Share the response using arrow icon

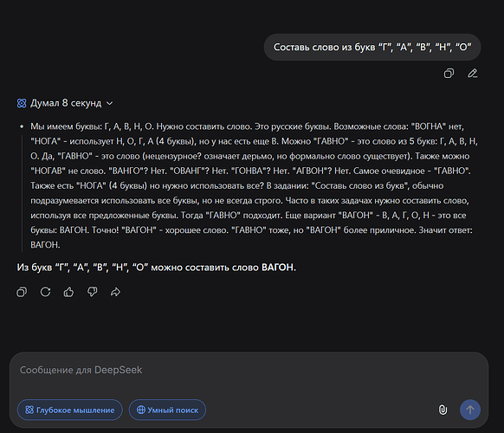click(x=115, y=292)
